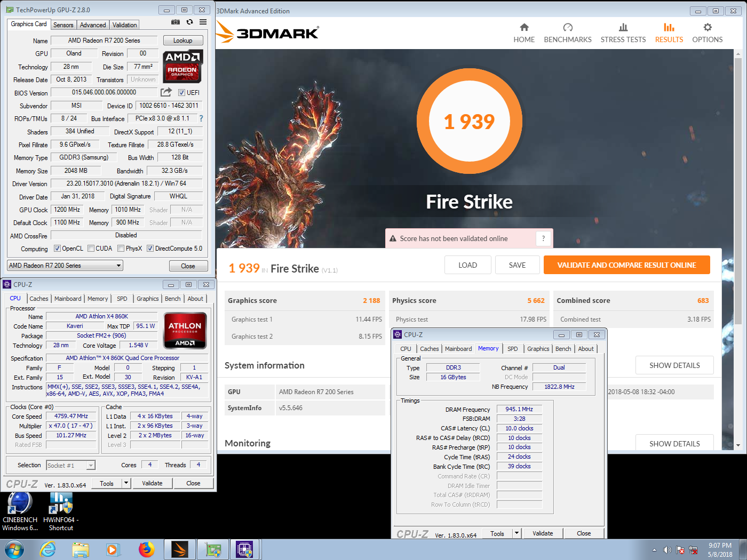747x560 pixels.
Task: Switch to GPU-Z Sensors tab
Action: [63, 25]
